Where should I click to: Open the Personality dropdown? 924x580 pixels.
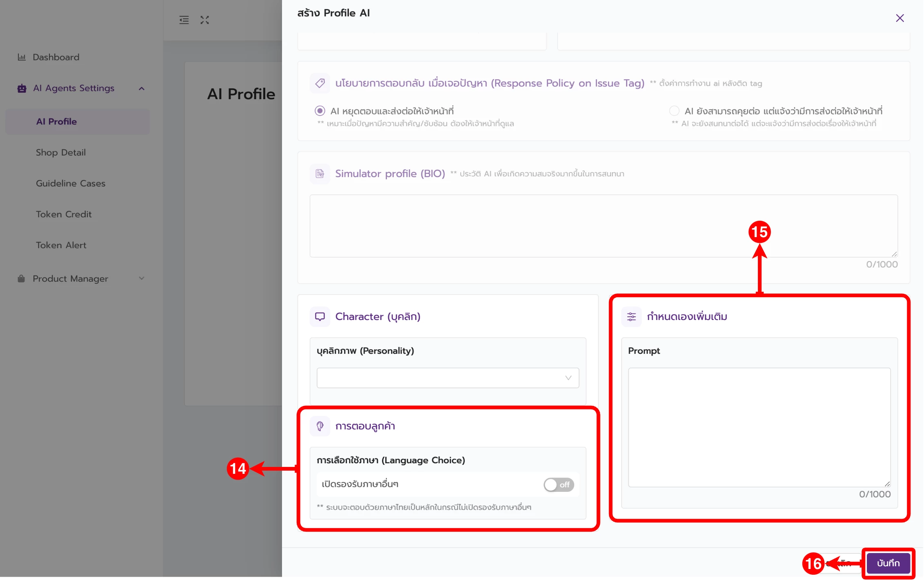coord(448,378)
